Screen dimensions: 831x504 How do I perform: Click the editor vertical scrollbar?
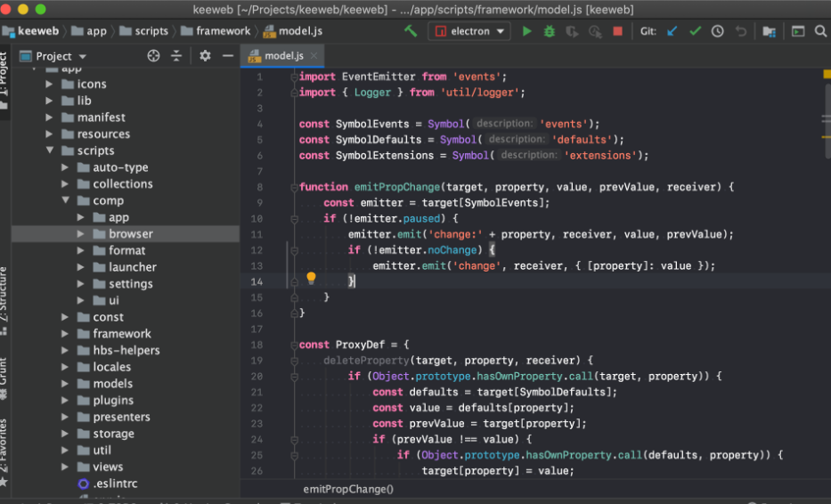click(827, 122)
